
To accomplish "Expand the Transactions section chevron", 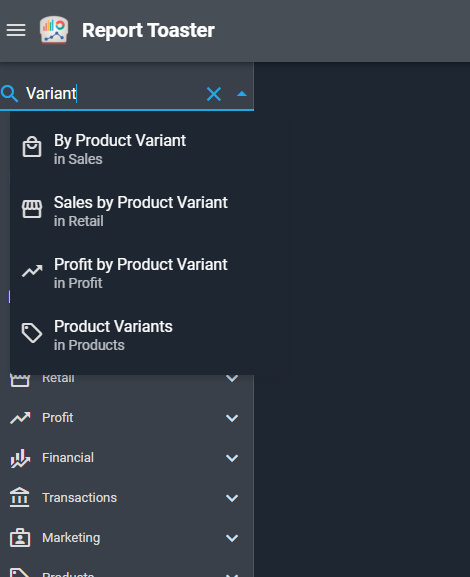I will coord(232,498).
